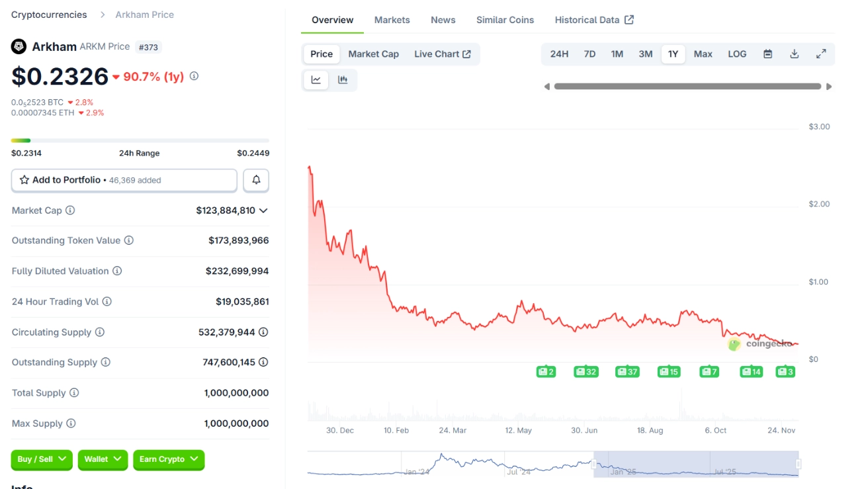
Task: Go to the Similar Coins tab
Action: (505, 20)
